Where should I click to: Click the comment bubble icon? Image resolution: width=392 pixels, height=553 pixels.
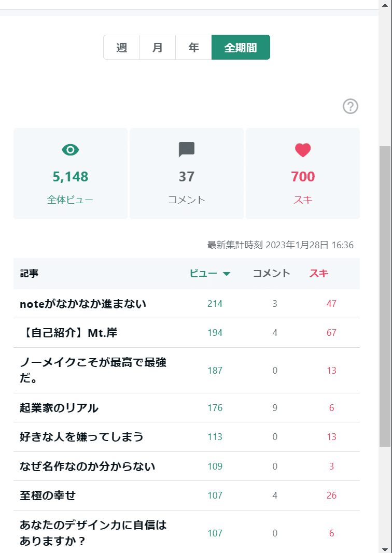pyautogui.click(x=187, y=150)
